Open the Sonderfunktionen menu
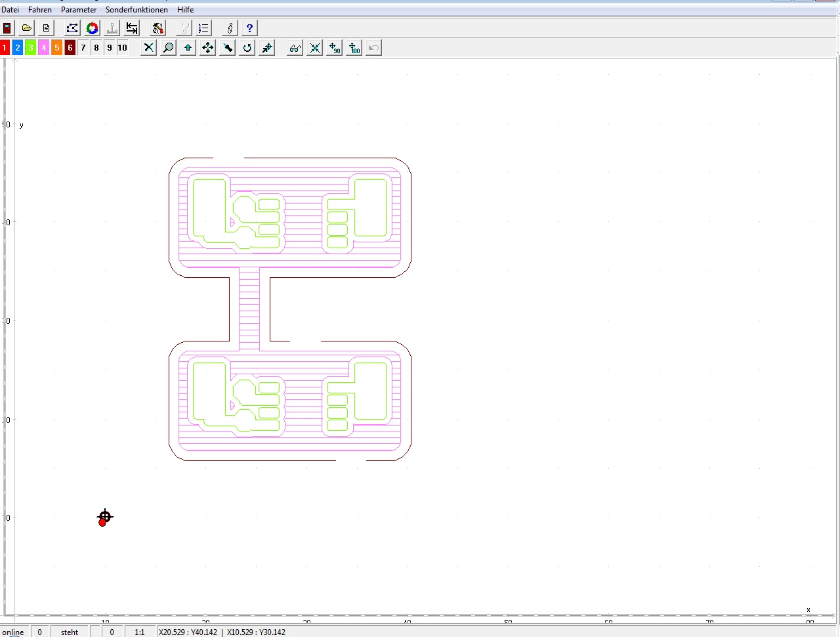 [137, 10]
